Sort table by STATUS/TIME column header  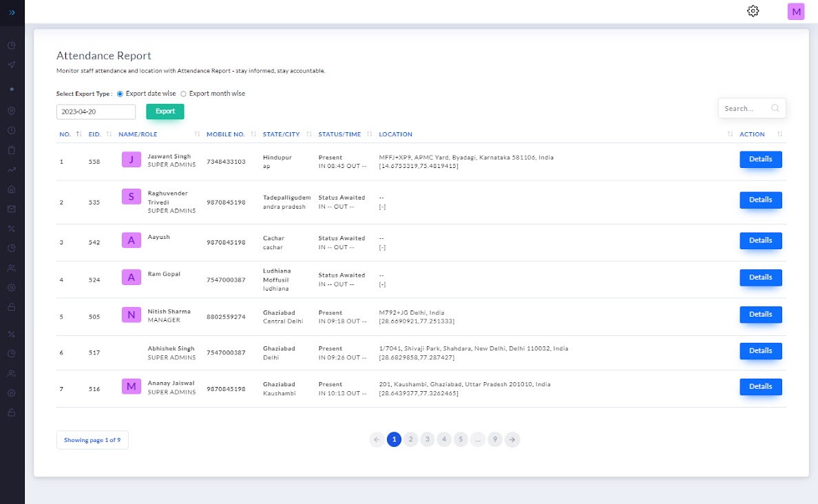[x=339, y=134]
